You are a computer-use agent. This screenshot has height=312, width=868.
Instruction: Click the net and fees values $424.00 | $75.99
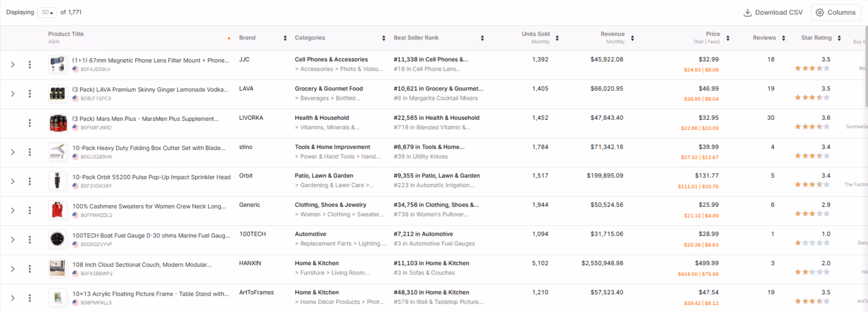(x=698, y=274)
